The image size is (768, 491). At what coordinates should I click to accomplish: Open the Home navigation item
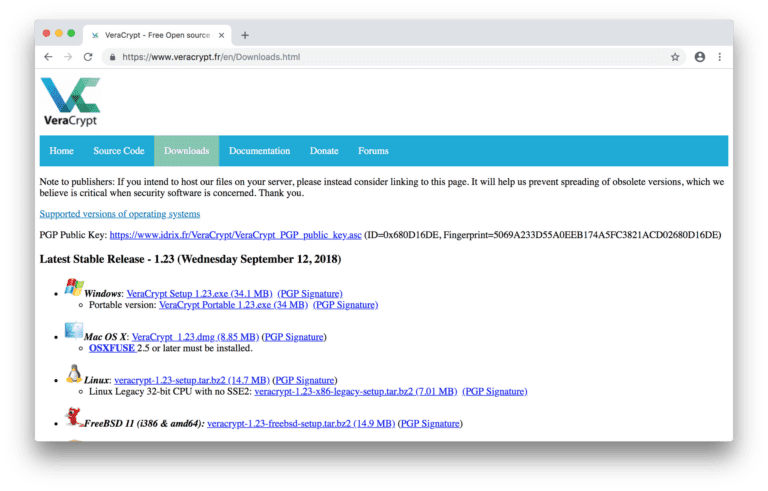tap(61, 151)
